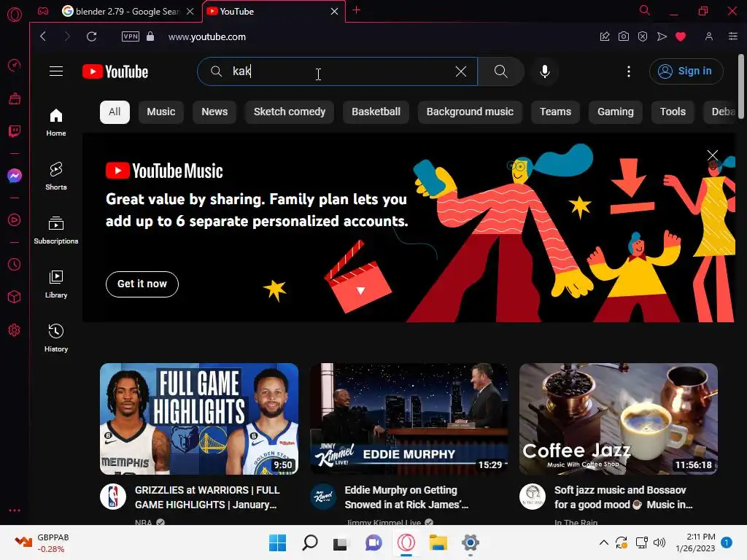Open History in the sidebar

(x=55, y=338)
